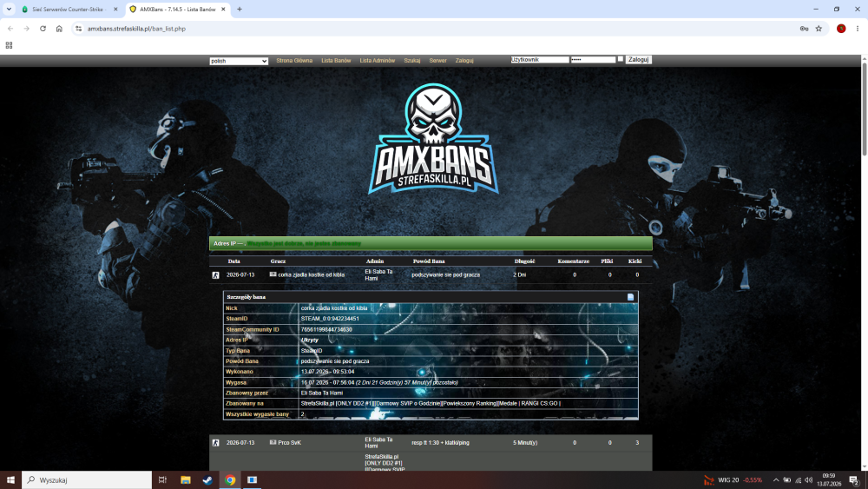Open the tab search dropdown arrow
Image resolution: width=868 pixels, height=489 pixels.
click(9, 10)
